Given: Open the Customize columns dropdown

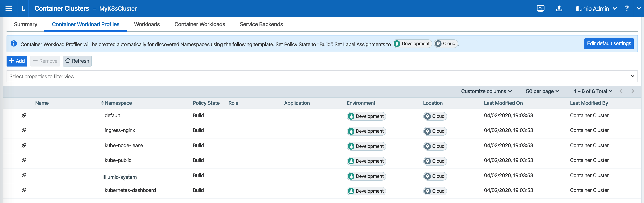Looking at the screenshot, I should coord(486,91).
